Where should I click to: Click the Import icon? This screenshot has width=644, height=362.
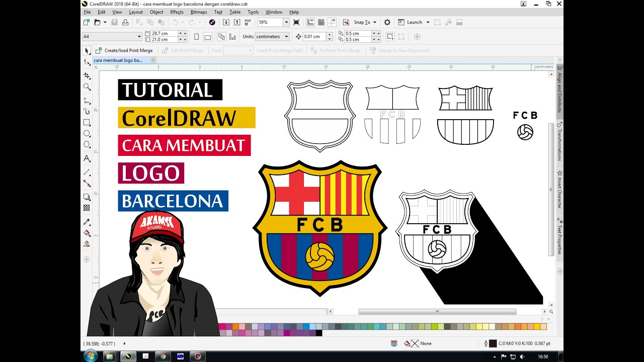pyautogui.click(x=226, y=22)
